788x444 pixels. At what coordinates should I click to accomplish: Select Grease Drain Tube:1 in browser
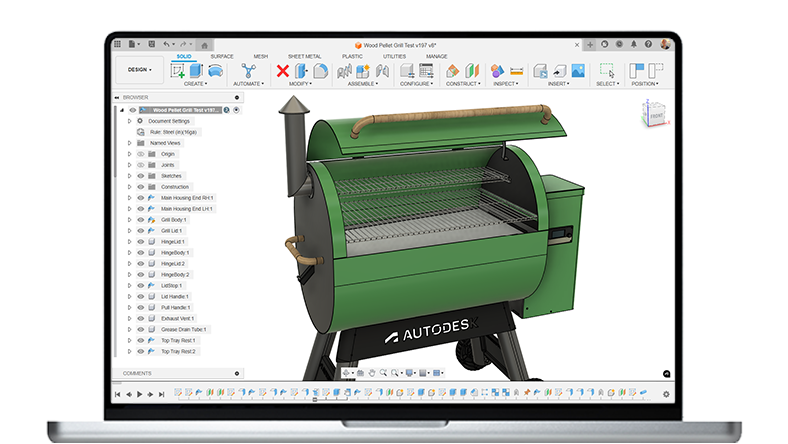tap(183, 330)
